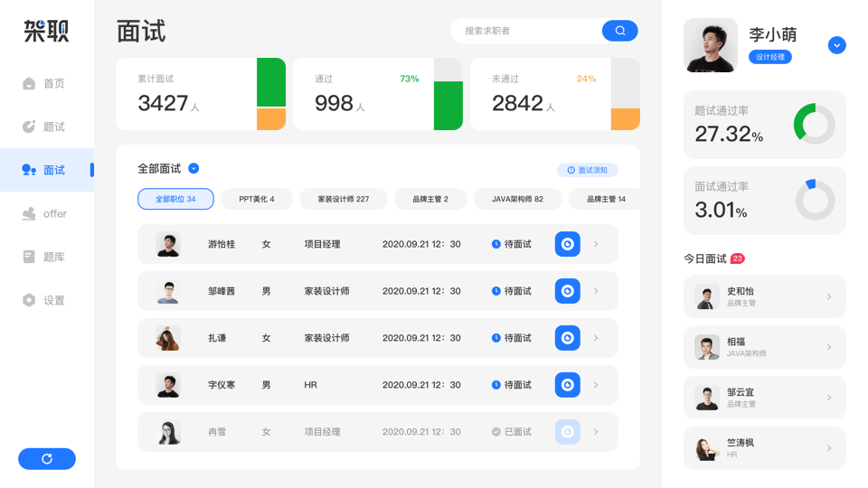Click the orange 24% fail bar
This screenshot has width=868, height=488.
click(x=626, y=119)
